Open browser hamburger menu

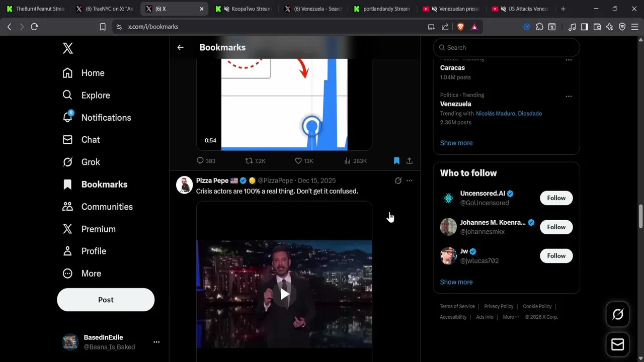click(x=635, y=27)
